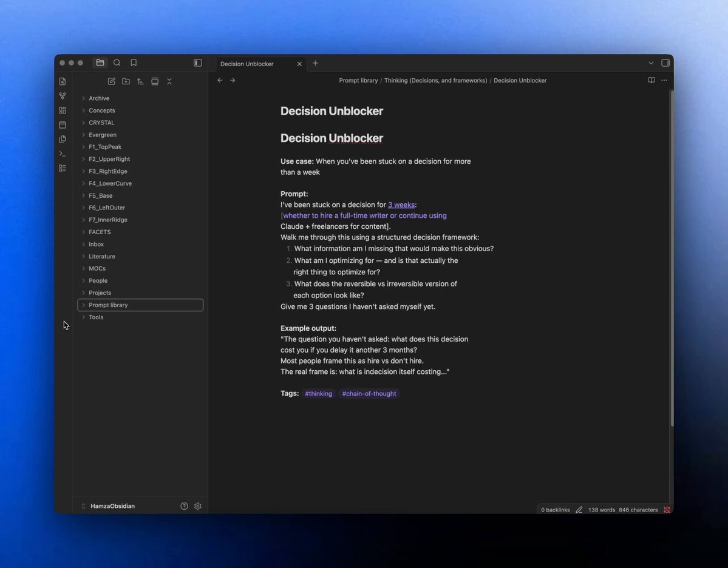Image resolution: width=728 pixels, height=568 pixels.
Task: Open a new tab with plus button
Action: tap(315, 63)
